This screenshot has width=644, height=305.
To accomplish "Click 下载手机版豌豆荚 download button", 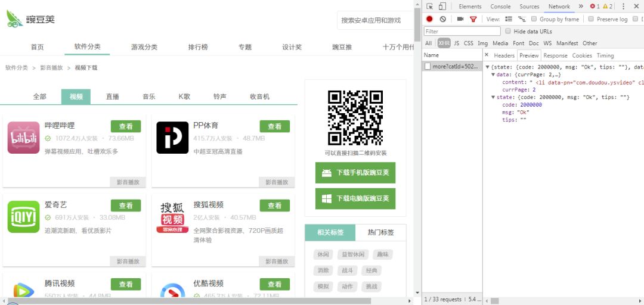I will click(x=355, y=173).
